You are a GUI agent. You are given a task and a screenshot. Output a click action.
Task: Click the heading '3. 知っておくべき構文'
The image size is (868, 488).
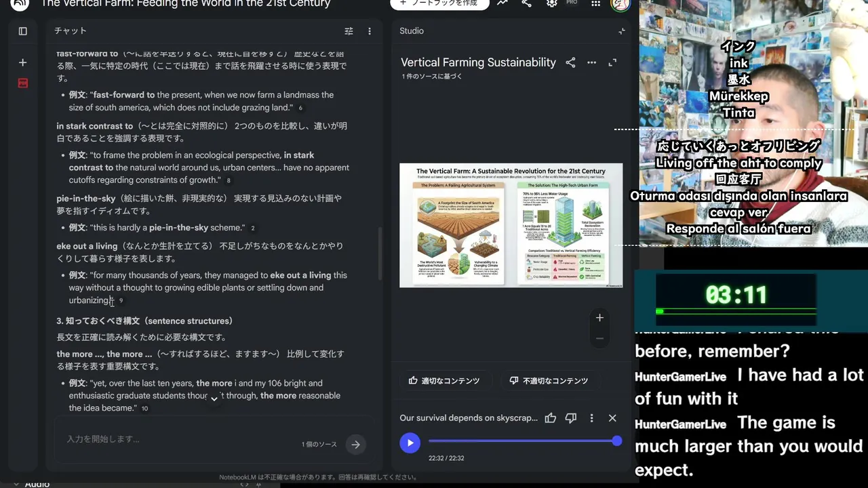tap(144, 321)
